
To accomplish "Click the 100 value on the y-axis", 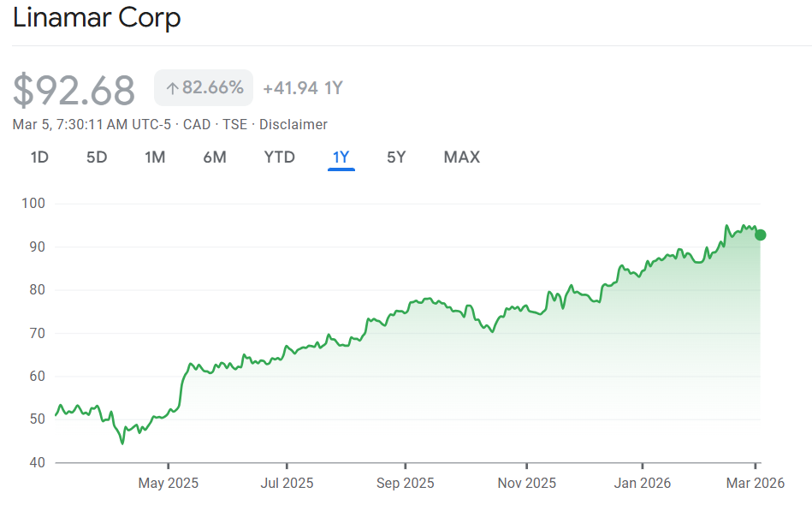I will tap(33, 204).
